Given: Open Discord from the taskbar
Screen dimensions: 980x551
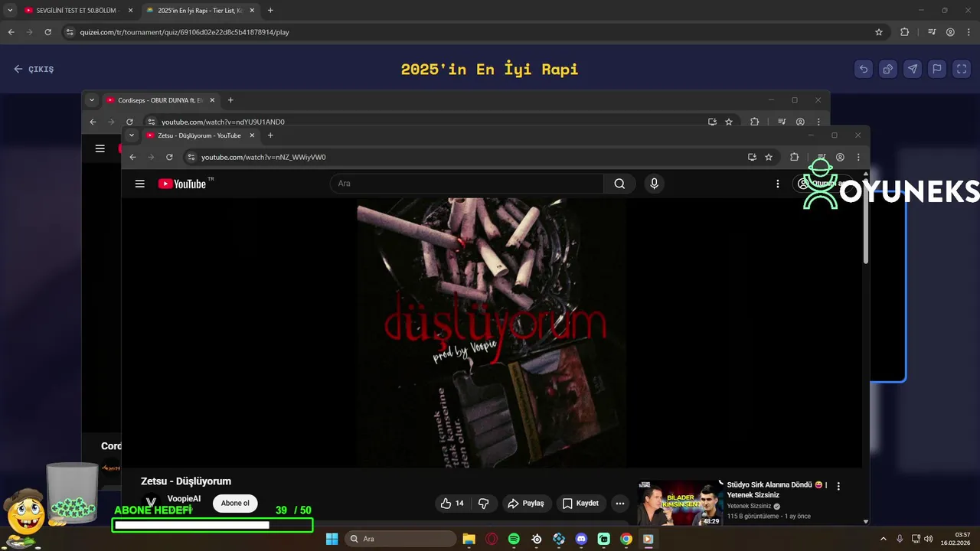Looking at the screenshot, I should click(x=581, y=539).
